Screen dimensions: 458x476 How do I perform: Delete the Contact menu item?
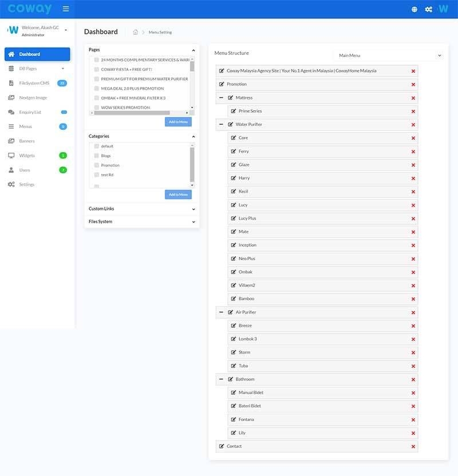coord(413,446)
